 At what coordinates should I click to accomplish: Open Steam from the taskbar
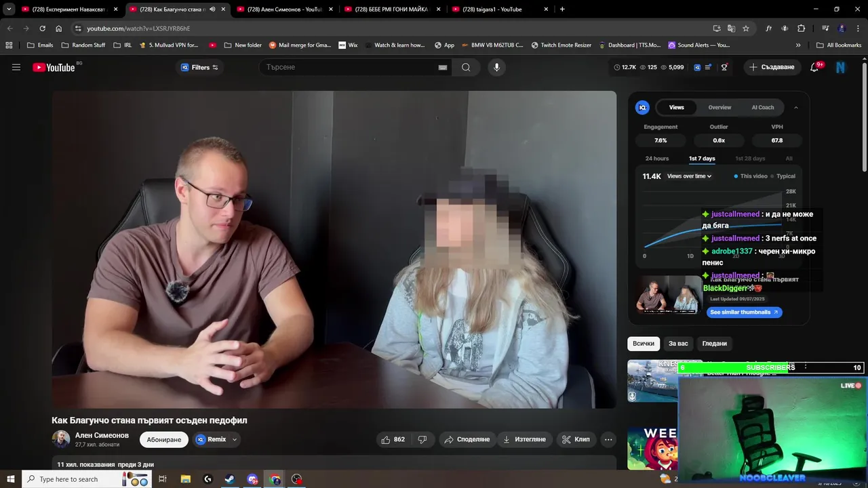coord(230,479)
